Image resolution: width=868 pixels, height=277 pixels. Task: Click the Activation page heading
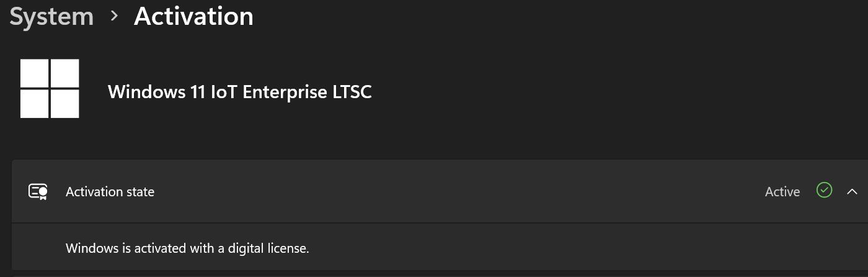[x=193, y=17]
